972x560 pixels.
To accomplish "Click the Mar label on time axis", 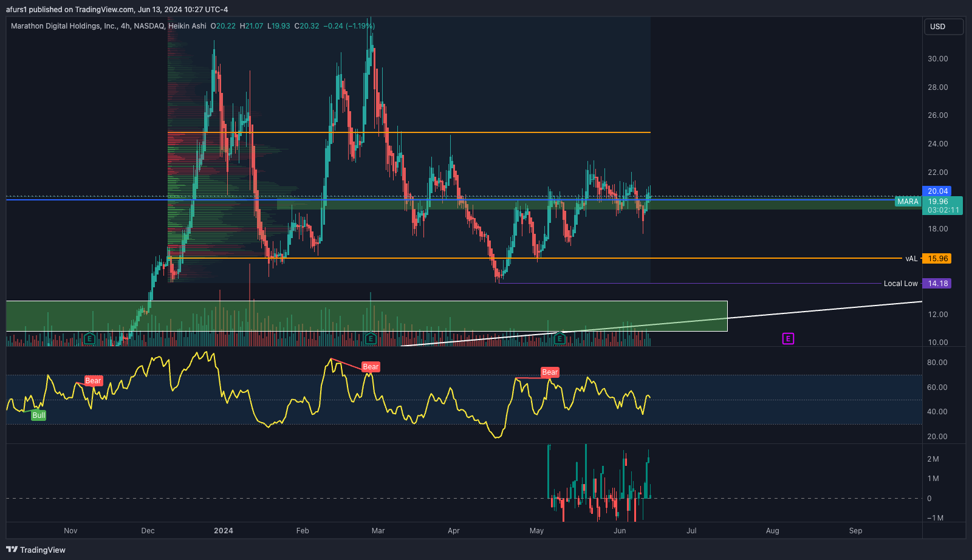I will pyautogui.click(x=378, y=531).
